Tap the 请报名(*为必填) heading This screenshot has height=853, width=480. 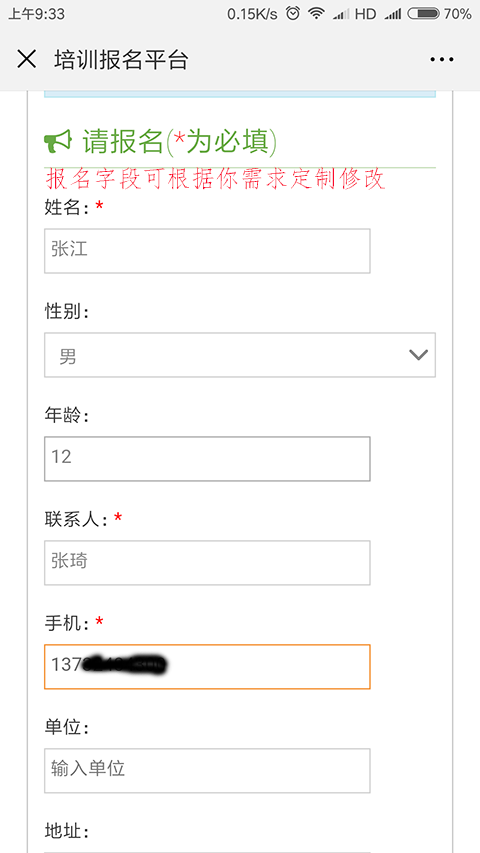coord(180,141)
